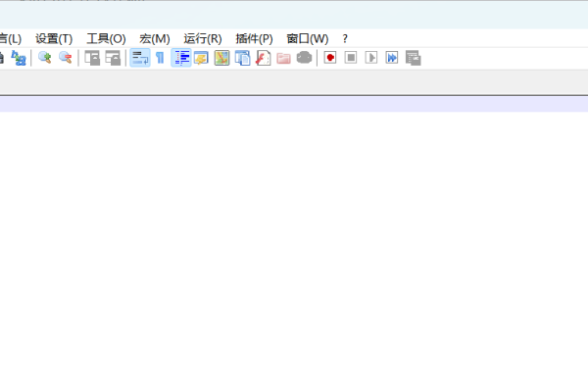Enable synchronized vertical scrolling

click(92, 58)
